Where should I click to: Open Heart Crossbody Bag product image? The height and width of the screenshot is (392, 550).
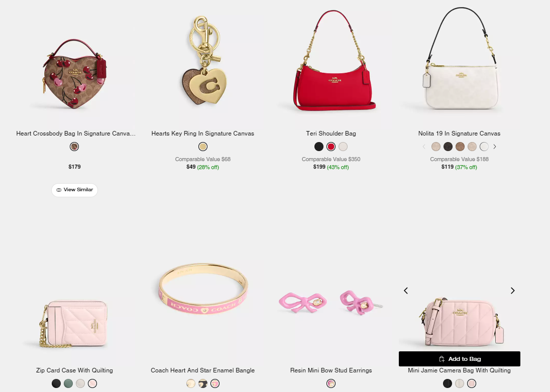(74, 74)
